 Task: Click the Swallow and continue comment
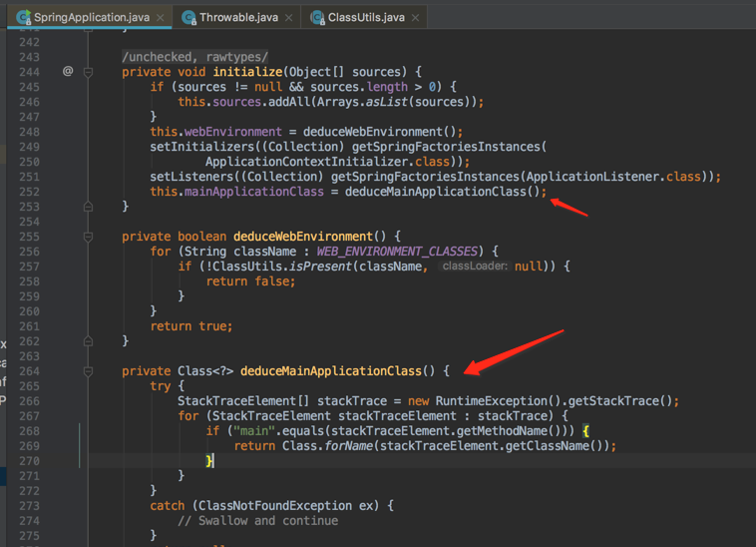tap(258, 520)
